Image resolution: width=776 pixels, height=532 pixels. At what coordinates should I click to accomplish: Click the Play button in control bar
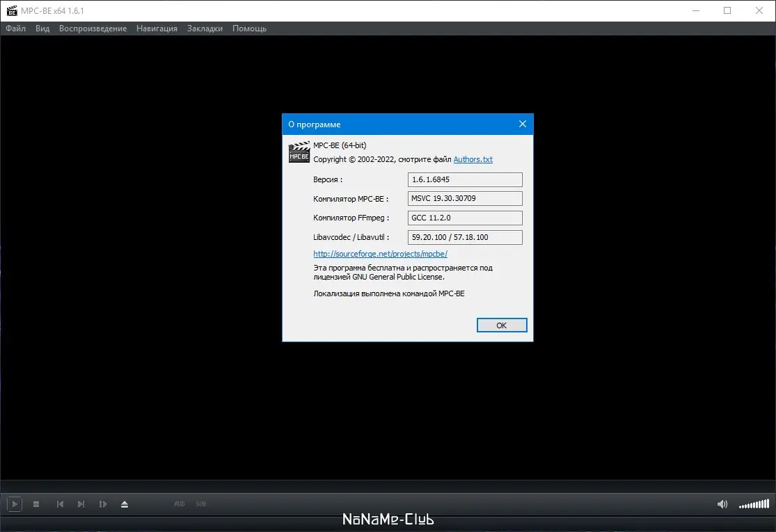point(15,503)
